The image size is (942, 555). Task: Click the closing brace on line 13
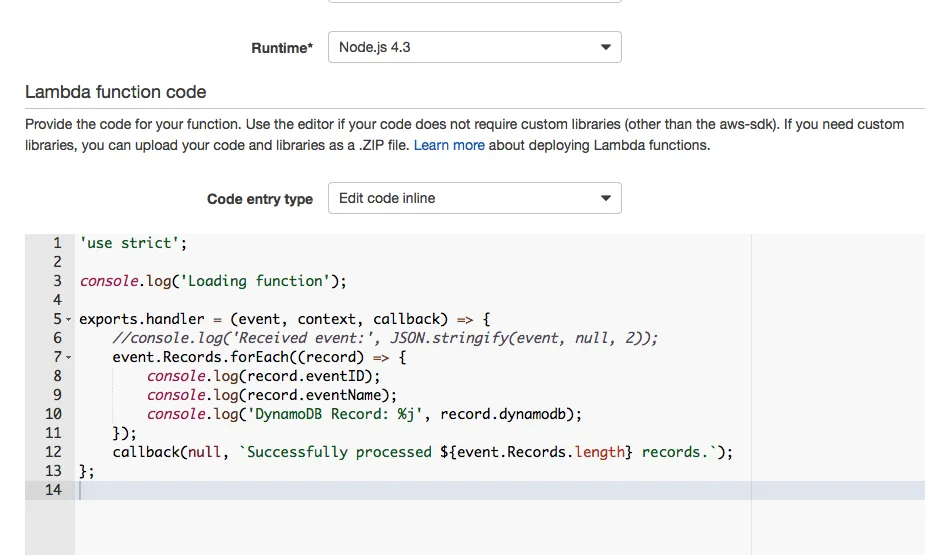pyautogui.click(x=84, y=471)
